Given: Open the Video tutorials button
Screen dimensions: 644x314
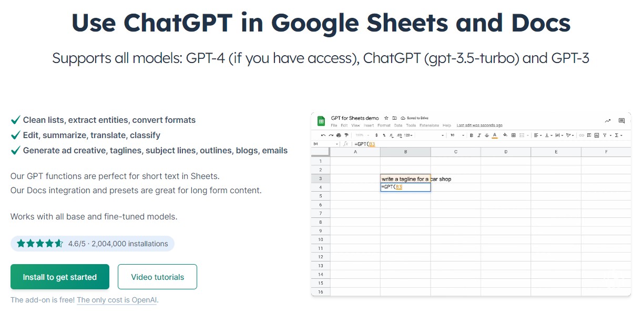Looking at the screenshot, I should 157,277.
